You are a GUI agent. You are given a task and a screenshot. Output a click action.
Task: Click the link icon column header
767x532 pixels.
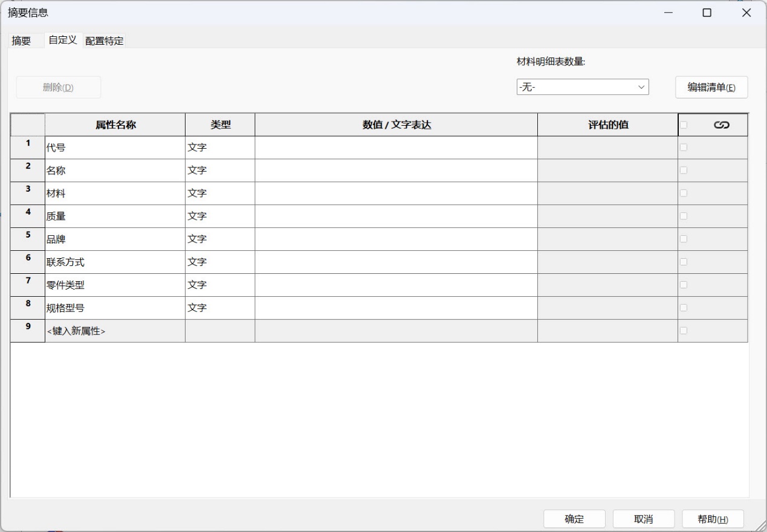click(x=721, y=125)
